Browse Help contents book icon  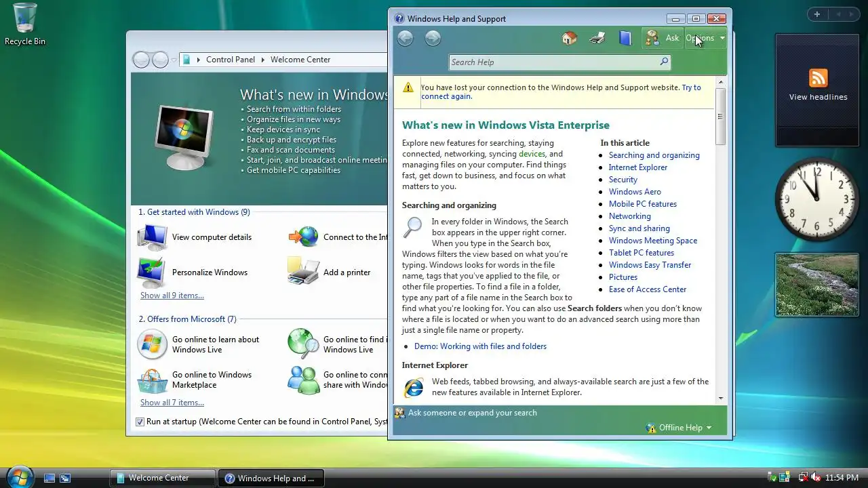pos(625,38)
